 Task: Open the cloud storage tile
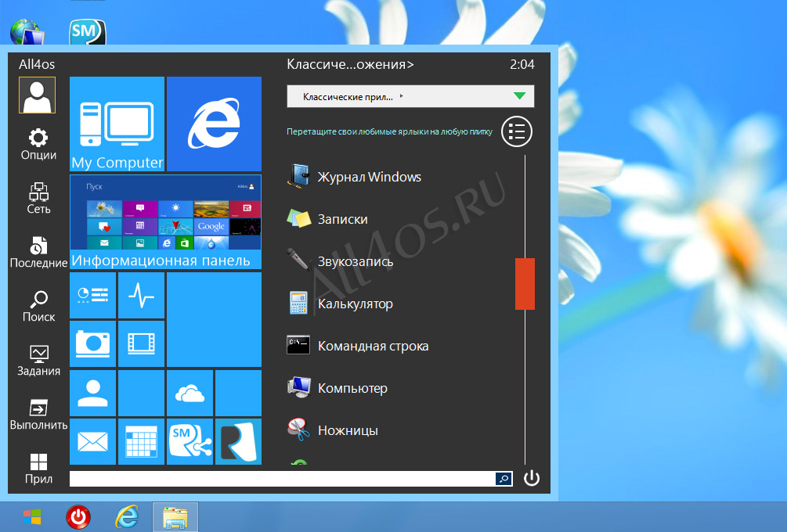(x=190, y=393)
